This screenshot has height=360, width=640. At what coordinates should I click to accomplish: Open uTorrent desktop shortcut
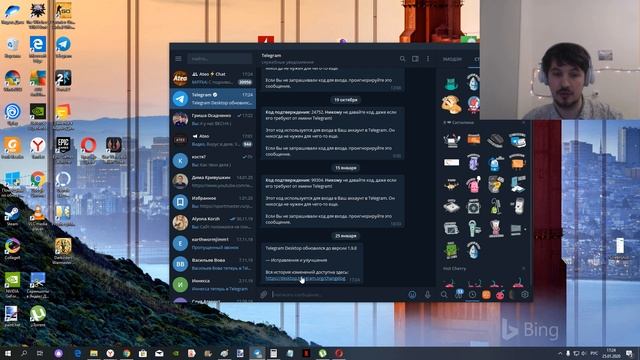tap(38, 316)
